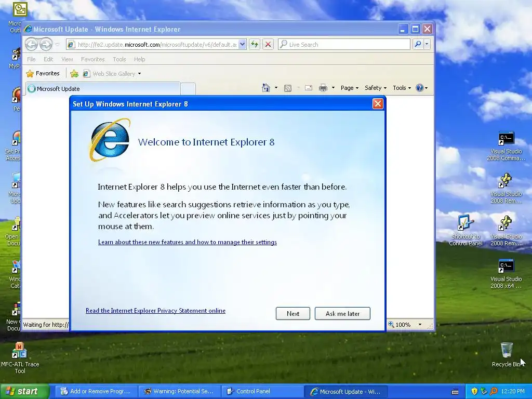Click the zoom magnifier in status bar
Viewport: 532px width, 399px height.
tap(391, 324)
